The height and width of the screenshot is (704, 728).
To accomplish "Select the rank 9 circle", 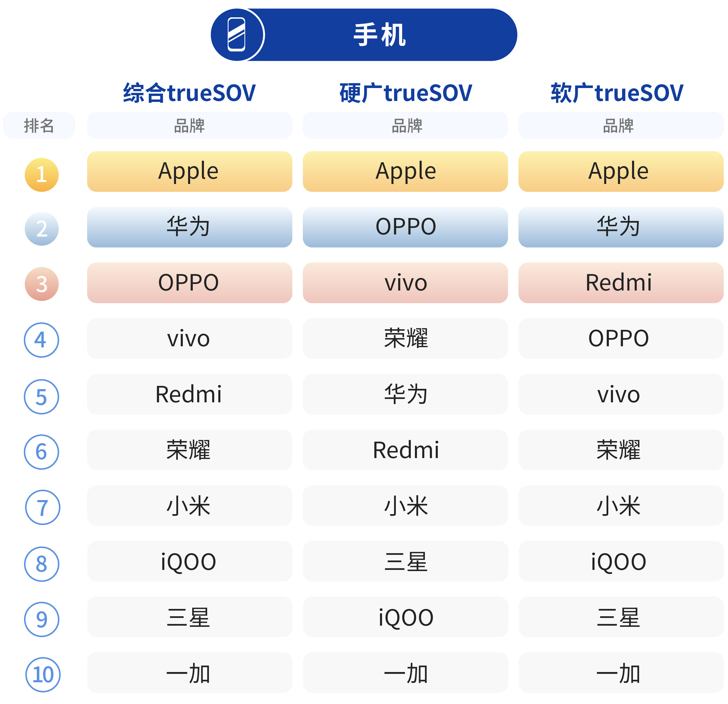I will [42, 619].
